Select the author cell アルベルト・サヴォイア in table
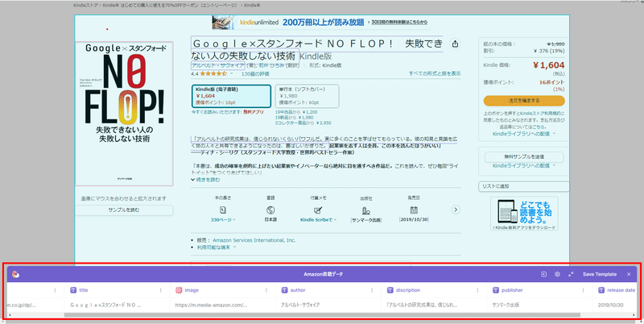This screenshot has width=644, height=324. tap(328, 305)
